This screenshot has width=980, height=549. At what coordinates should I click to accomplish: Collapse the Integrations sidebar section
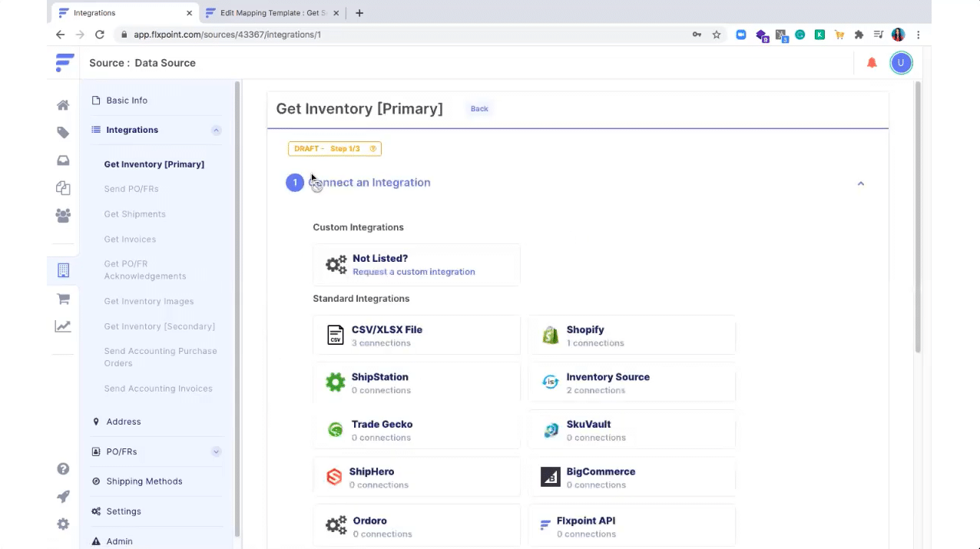tap(216, 131)
